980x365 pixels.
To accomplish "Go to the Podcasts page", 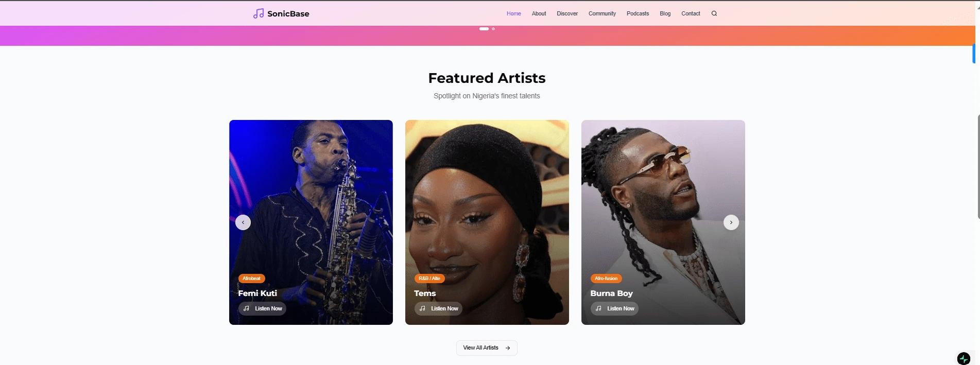I will tap(638, 13).
